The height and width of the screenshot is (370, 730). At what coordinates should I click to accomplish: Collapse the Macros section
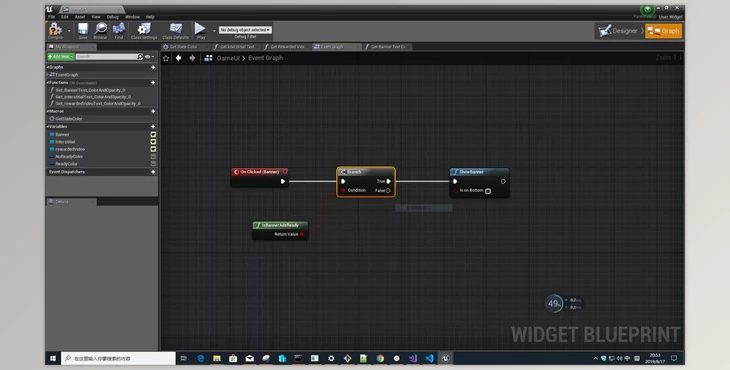click(47, 111)
